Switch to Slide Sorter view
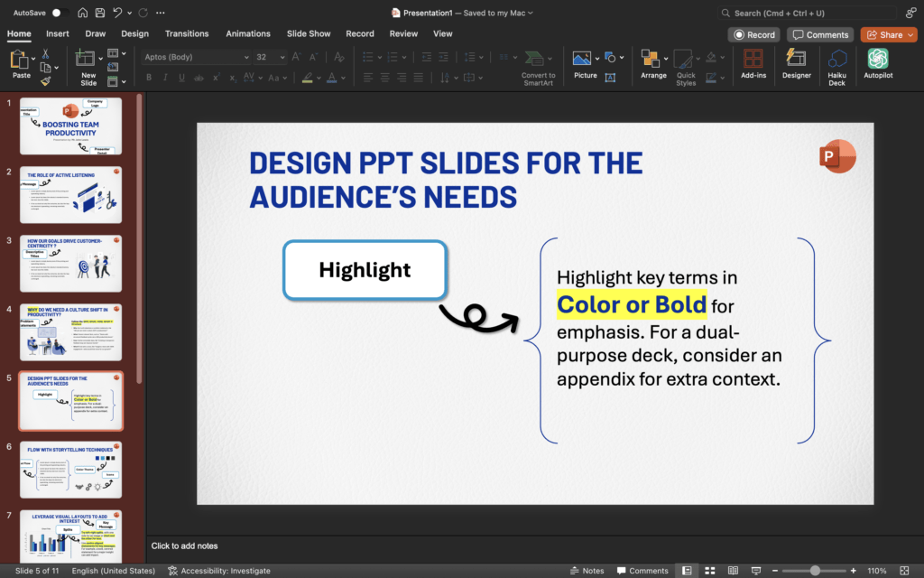 click(709, 571)
